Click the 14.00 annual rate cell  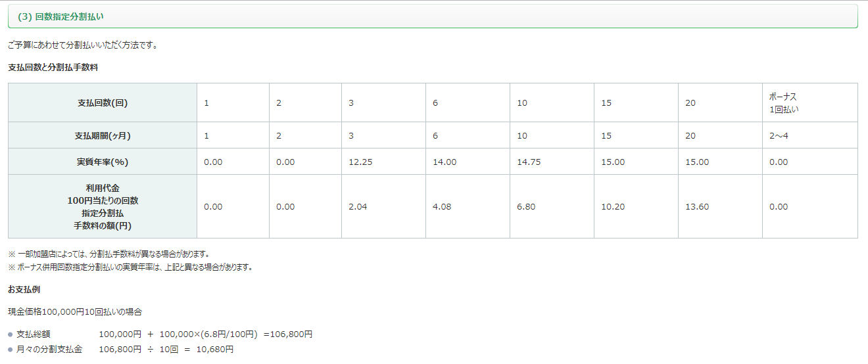point(445,162)
